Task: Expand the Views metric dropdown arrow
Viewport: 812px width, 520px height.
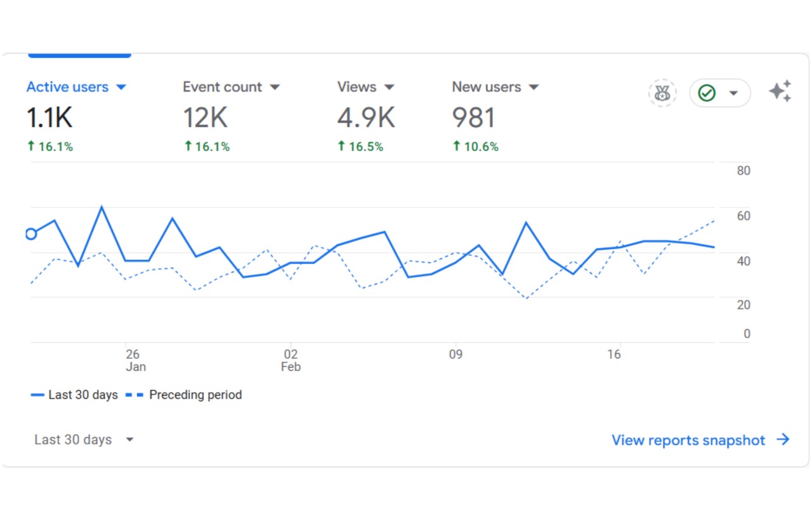Action: 390,88
